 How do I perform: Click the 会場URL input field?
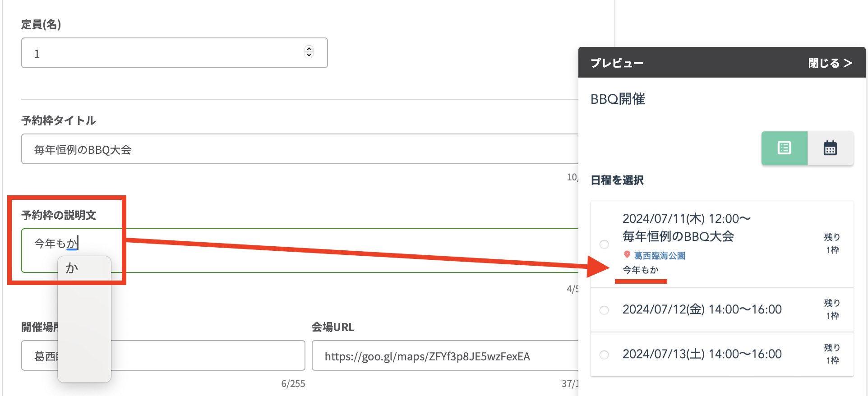(444, 356)
